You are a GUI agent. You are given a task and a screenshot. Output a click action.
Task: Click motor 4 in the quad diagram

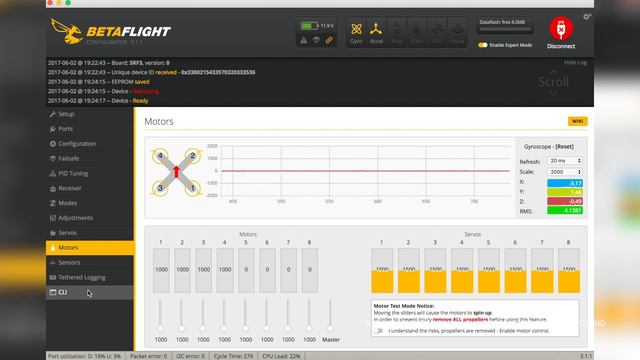pos(160,156)
